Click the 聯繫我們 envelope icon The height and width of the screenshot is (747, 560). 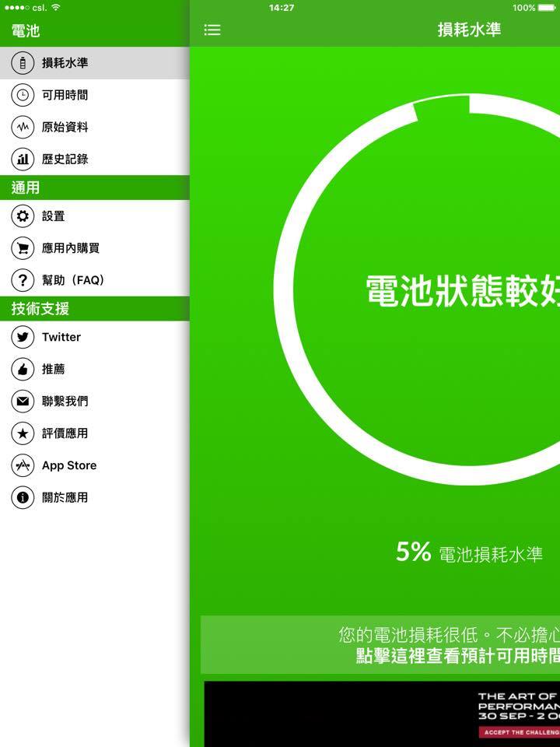pyautogui.click(x=23, y=402)
